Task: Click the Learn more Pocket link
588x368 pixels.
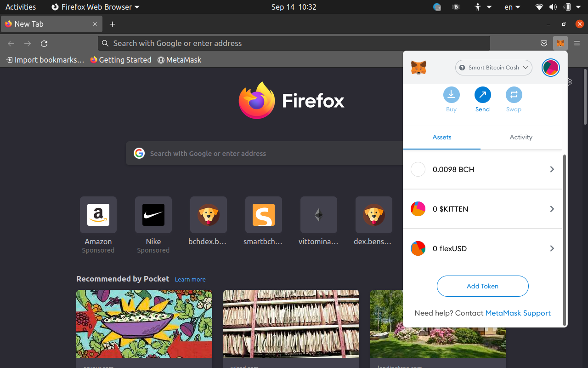Action: [x=190, y=279]
